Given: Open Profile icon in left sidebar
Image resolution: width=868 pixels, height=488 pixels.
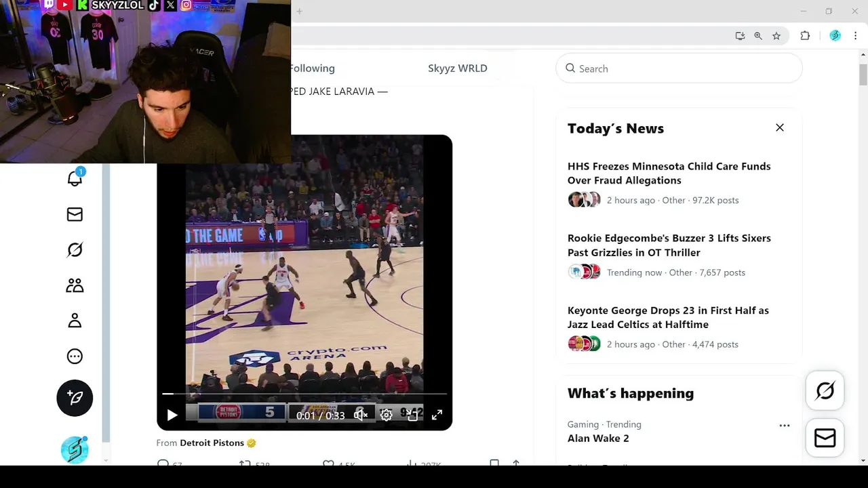Looking at the screenshot, I should 75,321.
